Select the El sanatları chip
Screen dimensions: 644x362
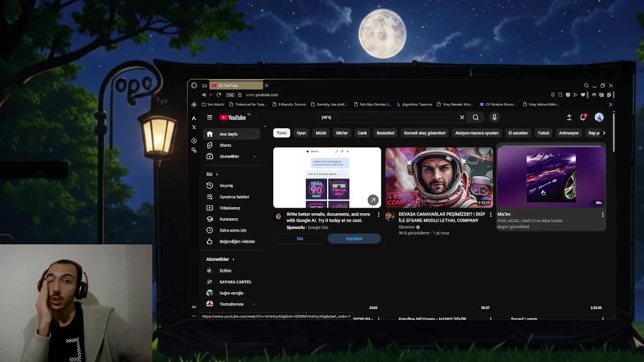pos(518,133)
